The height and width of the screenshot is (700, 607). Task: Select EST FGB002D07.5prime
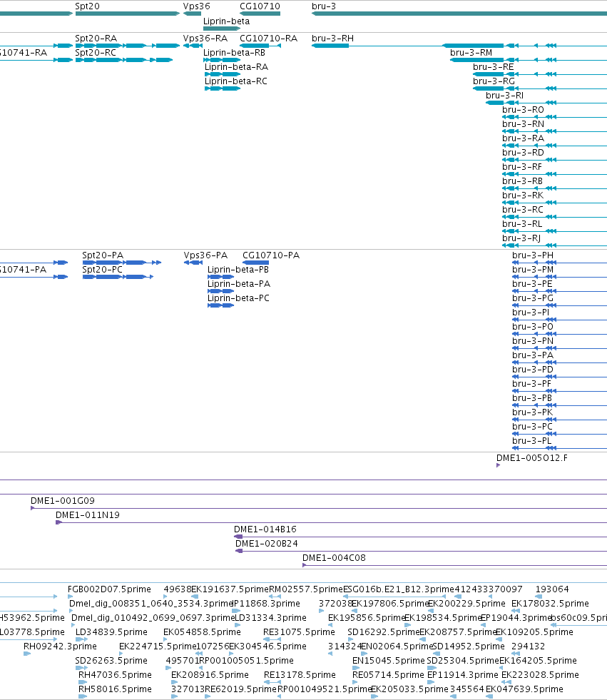pyautogui.click(x=109, y=589)
